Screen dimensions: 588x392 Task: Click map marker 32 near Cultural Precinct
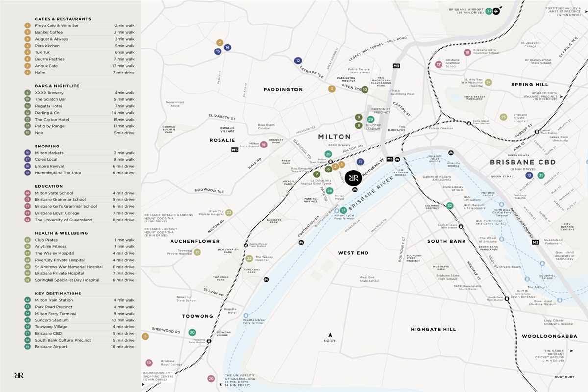(x=450, y=205)
